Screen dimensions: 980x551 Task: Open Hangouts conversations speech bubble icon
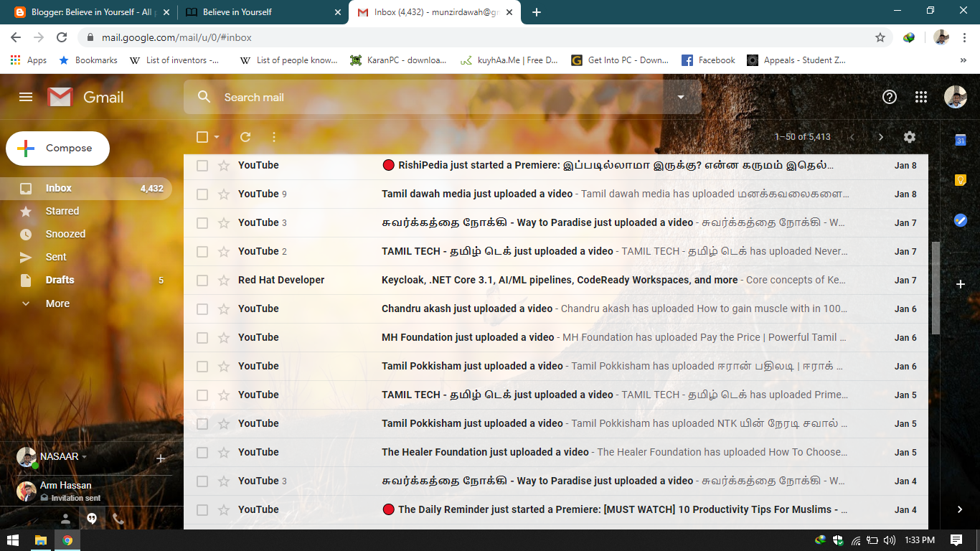pyautogui.click(x=92, y=519)
